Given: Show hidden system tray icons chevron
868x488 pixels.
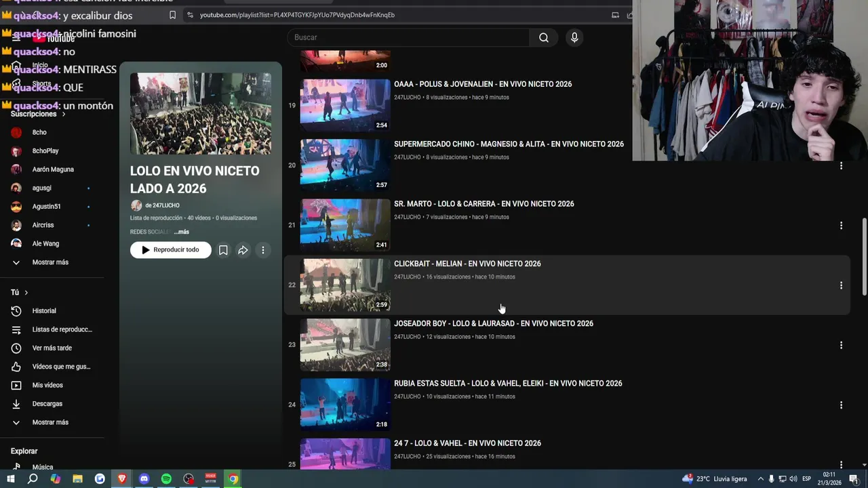Looking at the screenshot, I should pyautogui.click(x=760, y=479).
